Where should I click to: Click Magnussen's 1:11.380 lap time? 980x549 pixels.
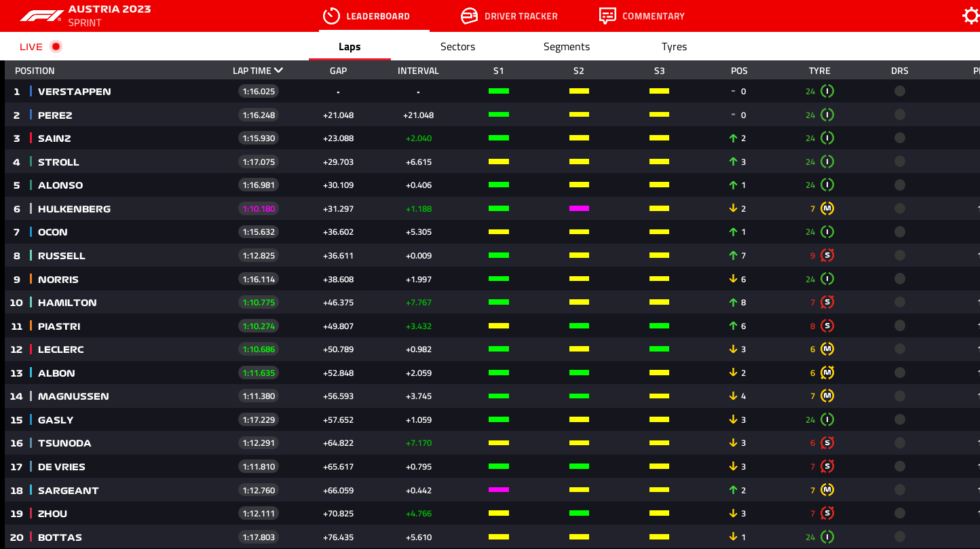pyautogui.click(x=259, y=396)
